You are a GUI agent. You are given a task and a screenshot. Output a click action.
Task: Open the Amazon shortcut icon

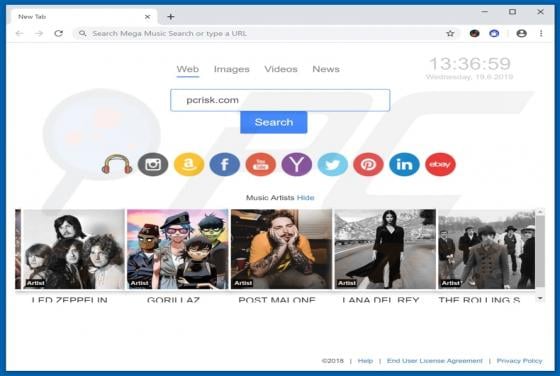click(x=189, y=164)
